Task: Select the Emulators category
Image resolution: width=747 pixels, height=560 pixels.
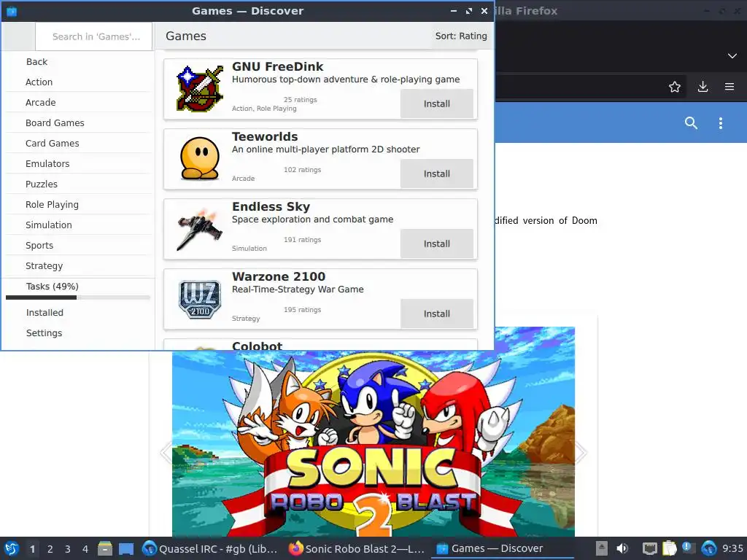Action: pyautogui.click(x=79, y=164)
